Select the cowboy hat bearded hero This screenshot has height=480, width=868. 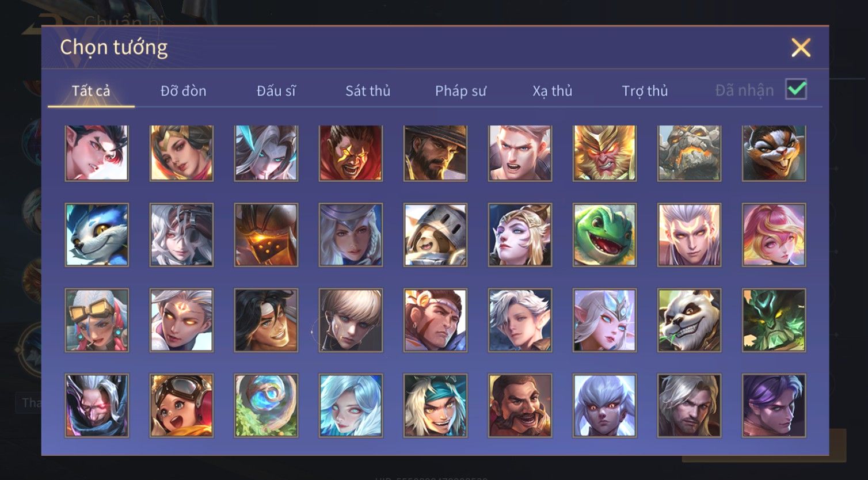(435, 154)
